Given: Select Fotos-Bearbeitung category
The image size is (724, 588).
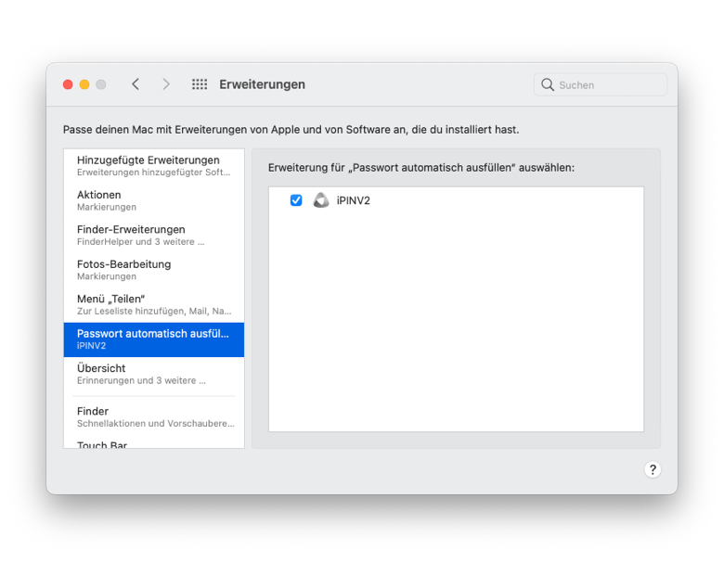Looking at the screenshot, I should coord(154,270).
